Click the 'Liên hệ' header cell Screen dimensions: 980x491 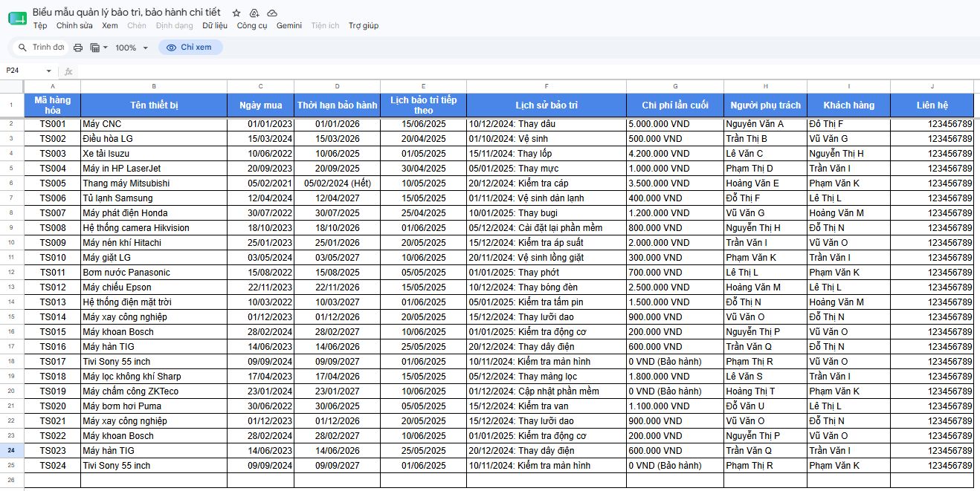932,105
